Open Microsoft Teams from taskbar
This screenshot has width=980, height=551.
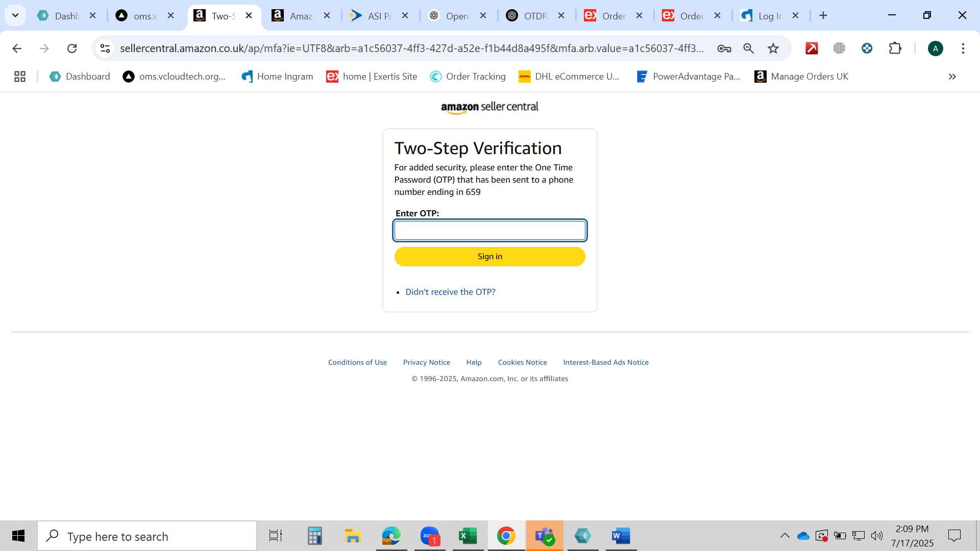pos(545,536)
